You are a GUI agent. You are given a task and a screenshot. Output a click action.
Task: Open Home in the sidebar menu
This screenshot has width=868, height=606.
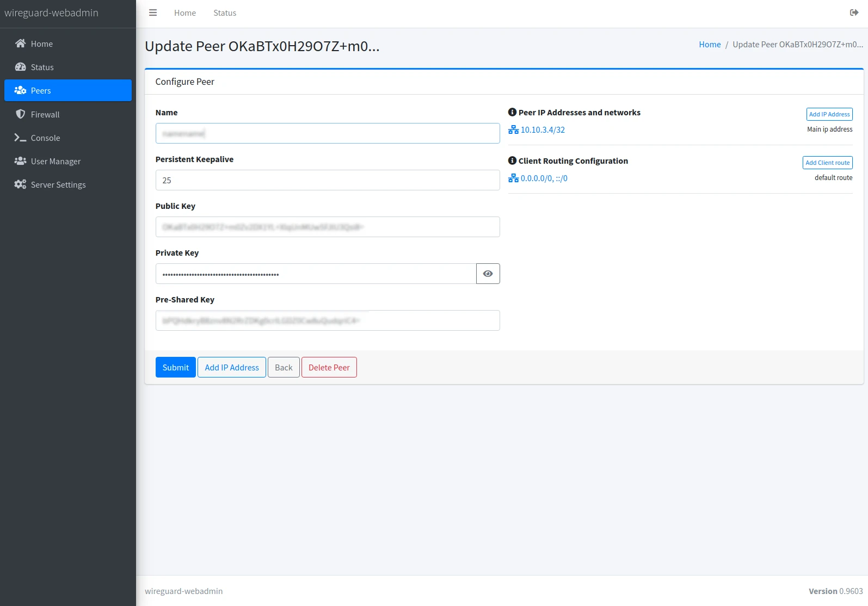click(68, 44)
